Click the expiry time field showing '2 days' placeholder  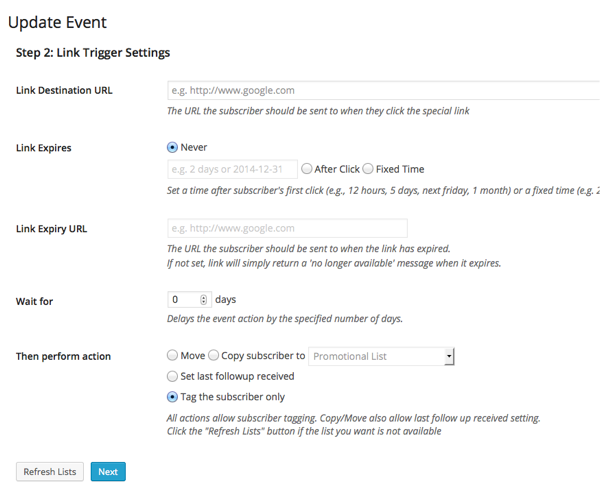tap(232, 169)
